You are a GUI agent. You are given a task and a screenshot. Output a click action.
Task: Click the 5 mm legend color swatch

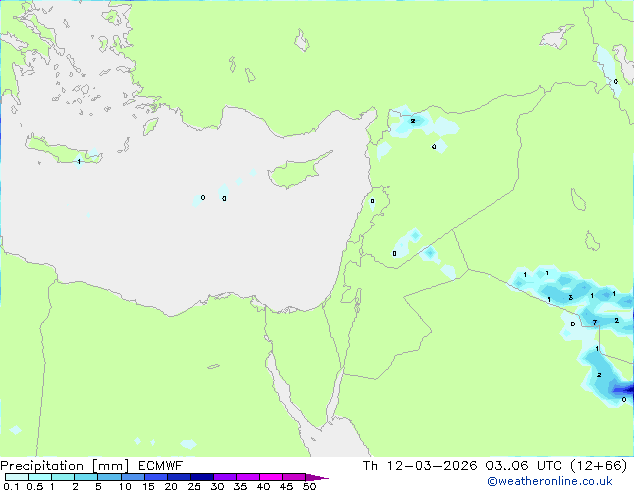point(110,477)
